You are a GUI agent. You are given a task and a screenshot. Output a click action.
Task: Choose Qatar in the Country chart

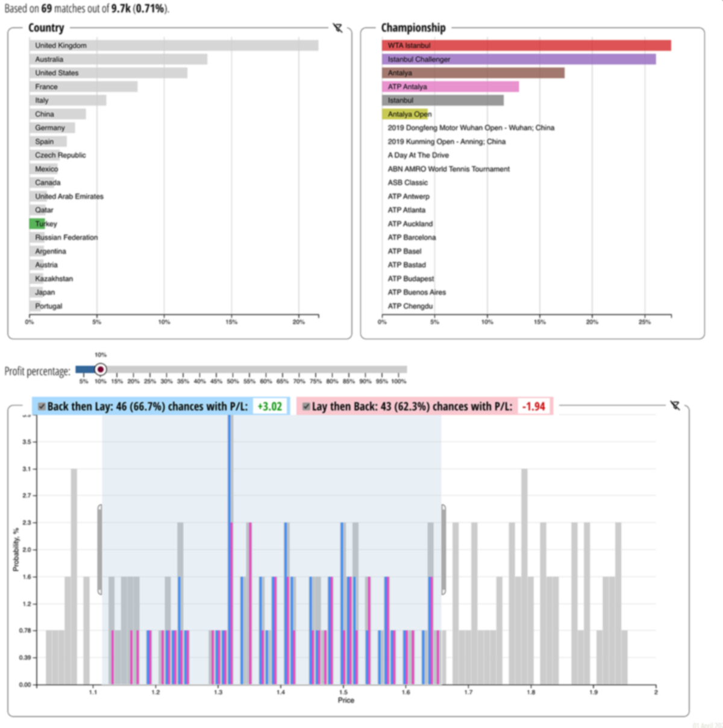44,210
